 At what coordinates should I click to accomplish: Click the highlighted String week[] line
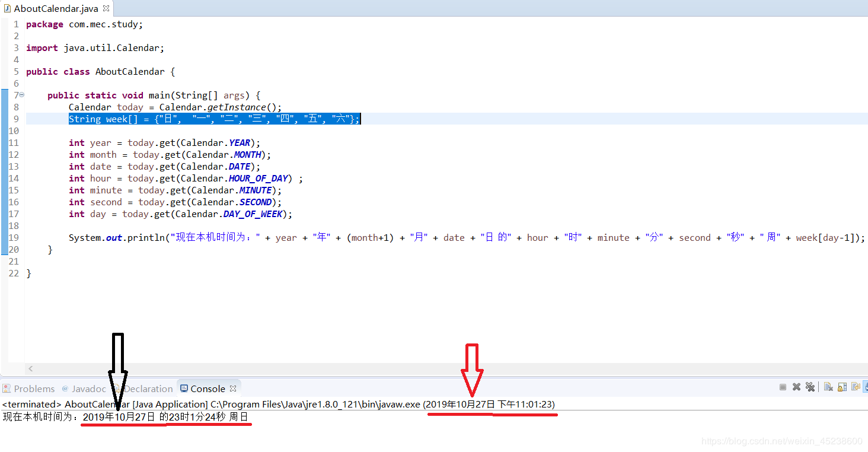coord(214,119)
